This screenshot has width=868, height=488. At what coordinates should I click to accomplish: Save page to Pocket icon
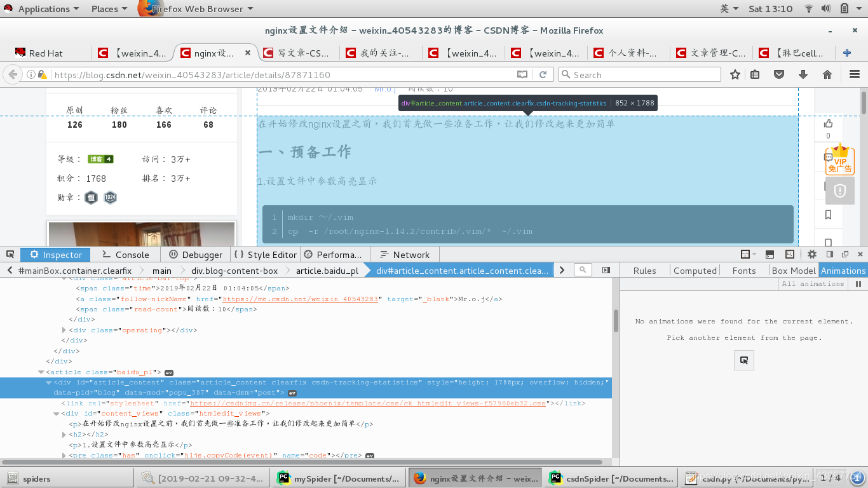coord(780,74)
